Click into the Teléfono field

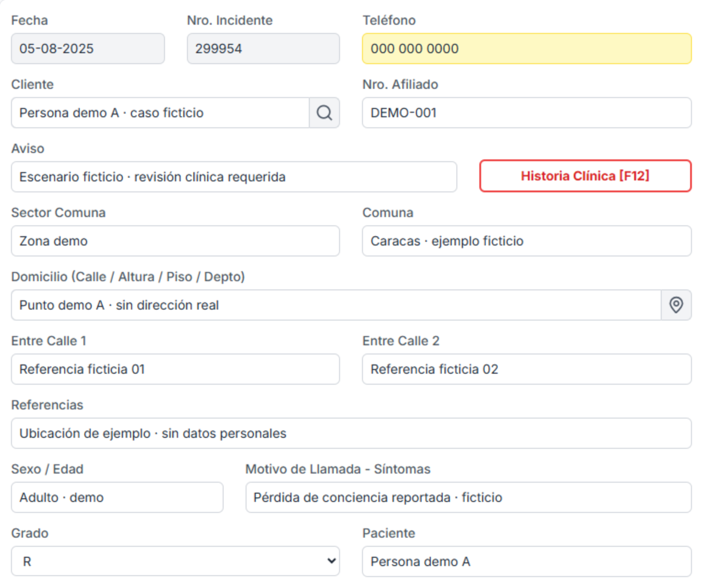[527, 49]
